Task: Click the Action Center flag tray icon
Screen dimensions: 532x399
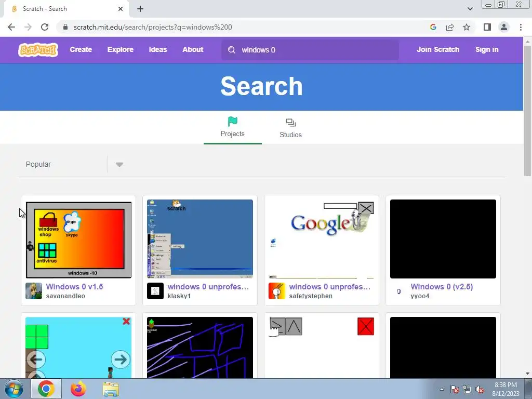Action: pyautogui.click(x=455, y=389)
